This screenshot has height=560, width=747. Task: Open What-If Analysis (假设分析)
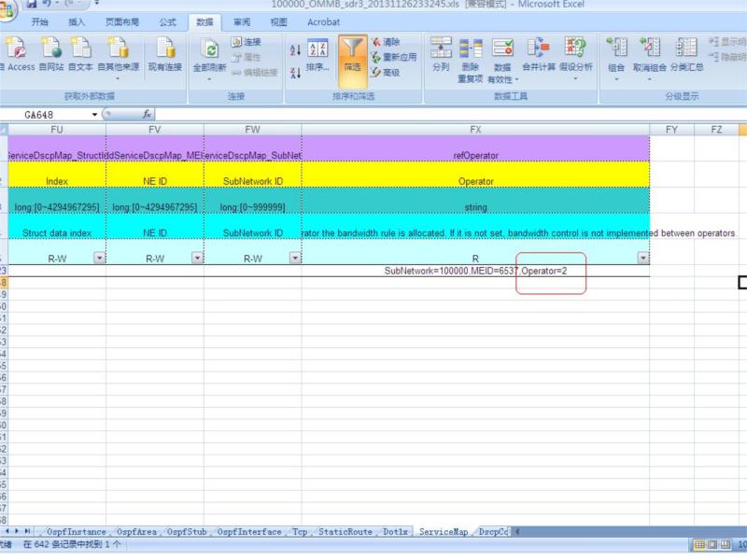click(x=575, y=57)
